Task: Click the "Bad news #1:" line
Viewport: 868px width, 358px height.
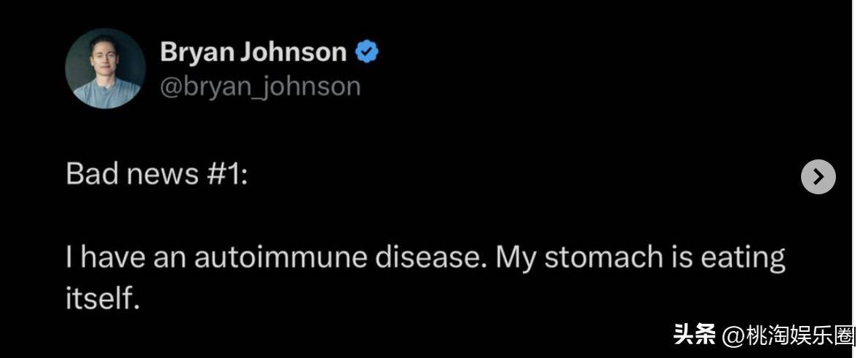Action: 157,174
